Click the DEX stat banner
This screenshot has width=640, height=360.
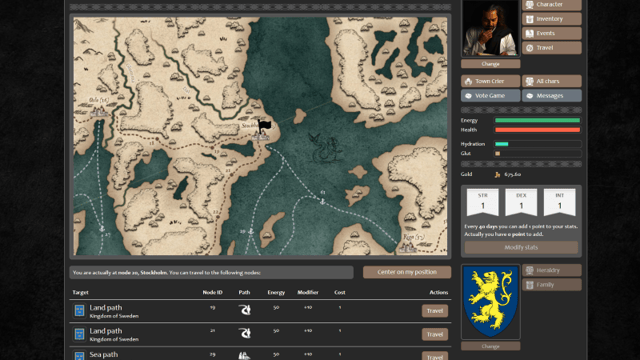(521, 202)
